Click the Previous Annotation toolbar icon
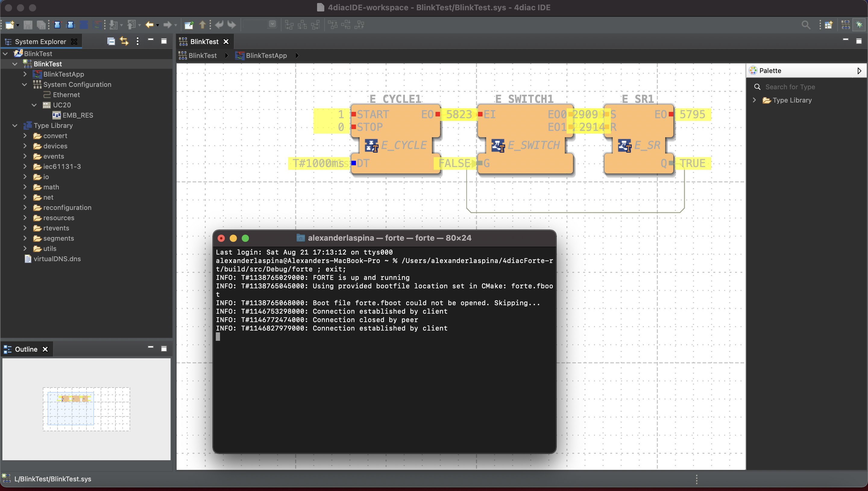The height and width of the screenshot is (491, 868). pyautogui.click(x=131, y=25)
